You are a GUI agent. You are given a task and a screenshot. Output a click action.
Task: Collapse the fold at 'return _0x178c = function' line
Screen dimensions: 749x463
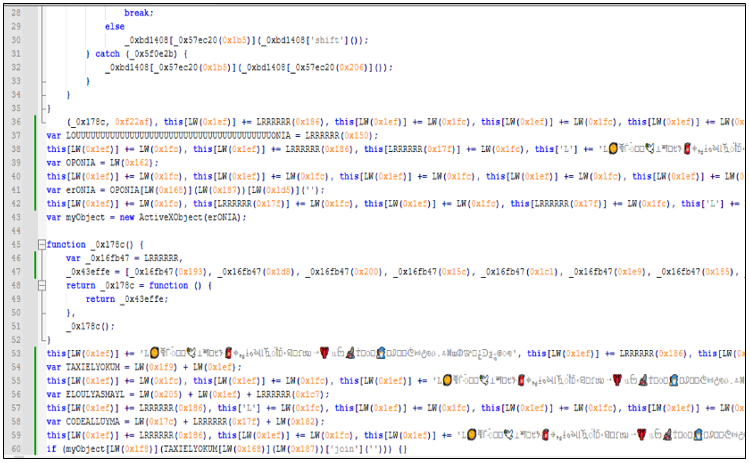[42, 286]
